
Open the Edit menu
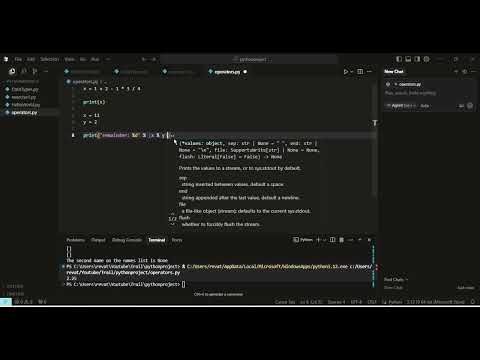31,59
